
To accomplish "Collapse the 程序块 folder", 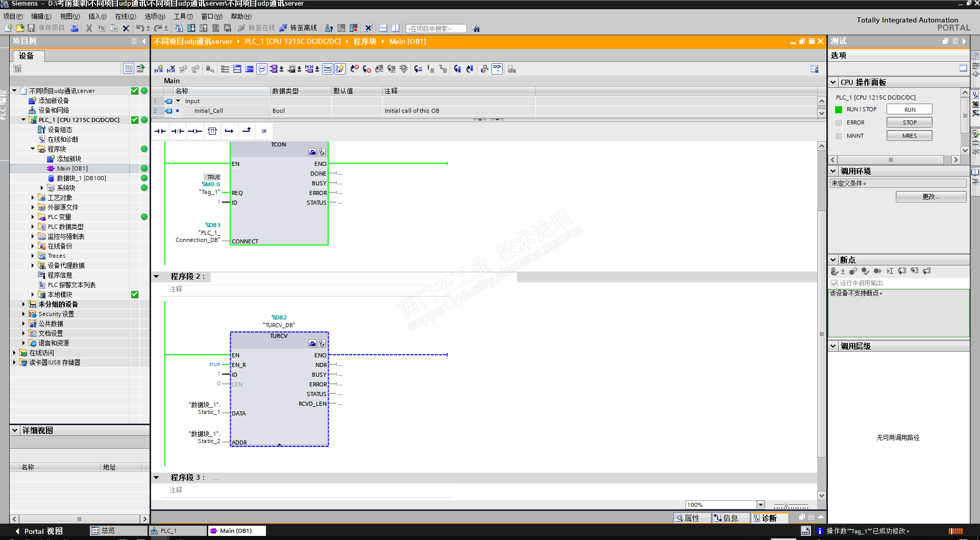I will pos(33,149).
